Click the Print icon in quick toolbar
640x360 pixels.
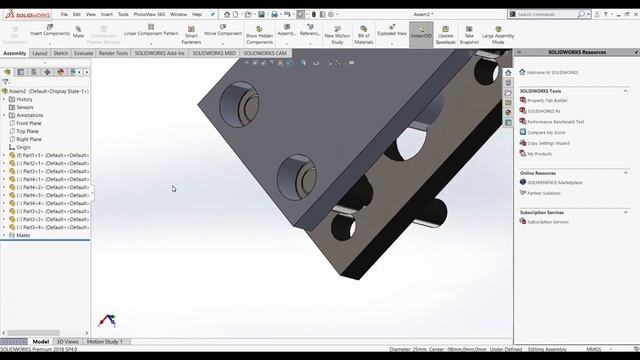click(274, 14)
